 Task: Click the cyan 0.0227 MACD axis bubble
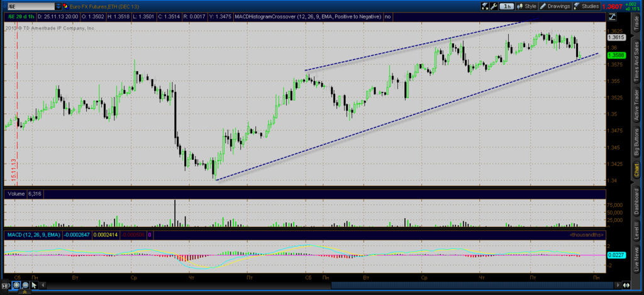coord(616,255)
